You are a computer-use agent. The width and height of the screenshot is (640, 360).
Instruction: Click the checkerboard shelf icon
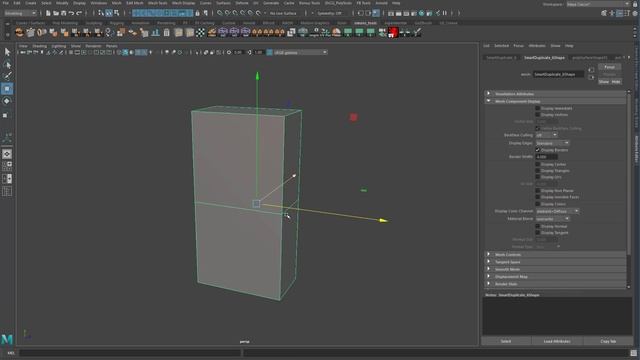click(x=200, y=33)
